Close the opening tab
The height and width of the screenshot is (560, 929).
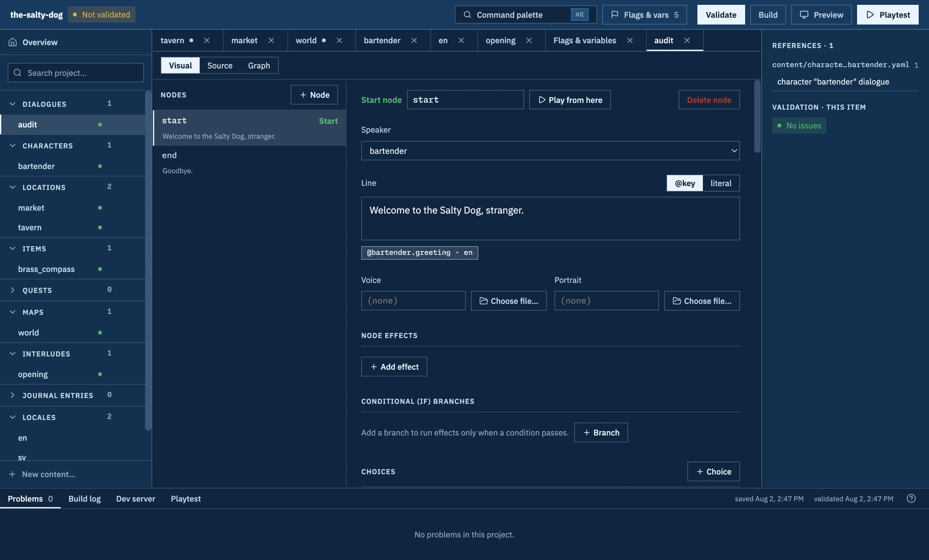[x=529, y=40]
